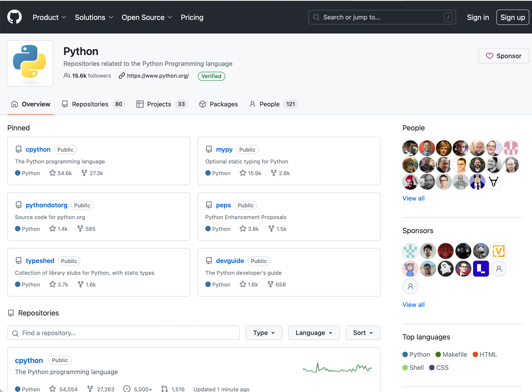Switch to the Packages tab
The width and height of the screenshot is (532, 392).
[218, 104]
